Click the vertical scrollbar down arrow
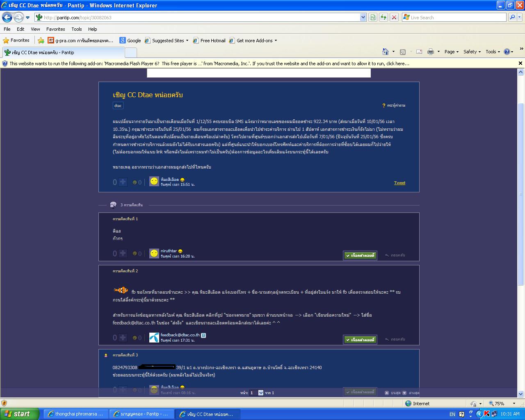 (521, 395)
